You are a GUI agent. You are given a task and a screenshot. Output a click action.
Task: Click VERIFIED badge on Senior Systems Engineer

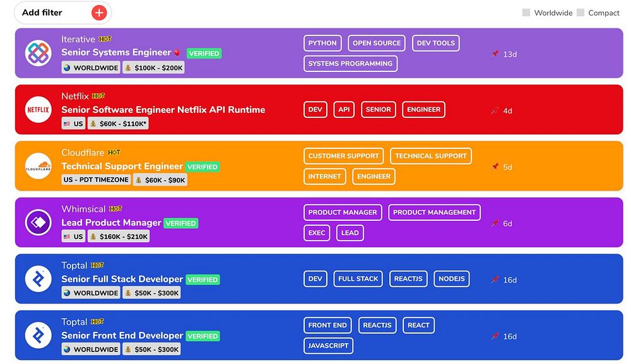coord(204,53)
